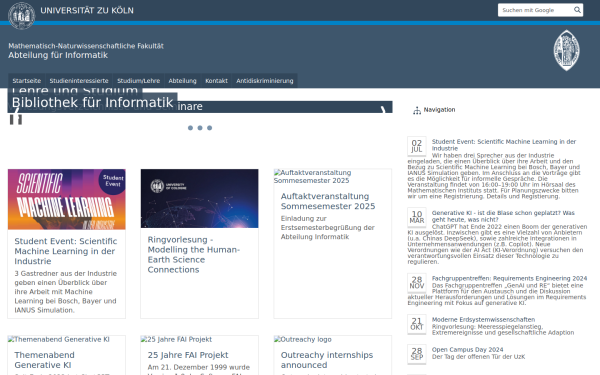Screen dimensions: 600x375
Task: Click 'UNIVERSITÄT ZU KÖLN' header text
Action: point(87,10)
